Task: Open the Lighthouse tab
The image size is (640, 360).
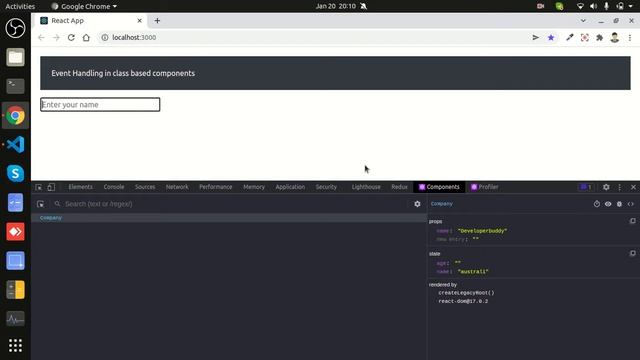Action: [x=366, y=187]
